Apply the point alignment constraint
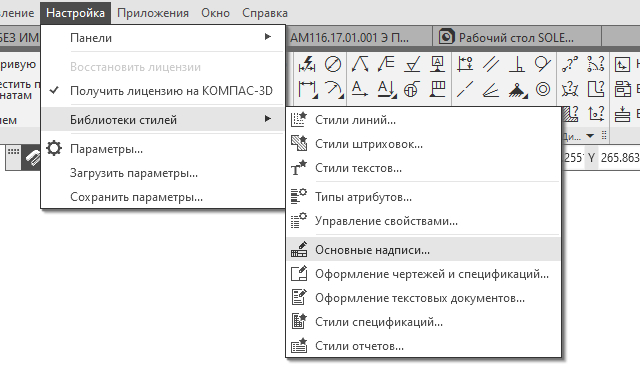Image resolution: width=640 pixels, height=384 pixels. click(465, 64)
